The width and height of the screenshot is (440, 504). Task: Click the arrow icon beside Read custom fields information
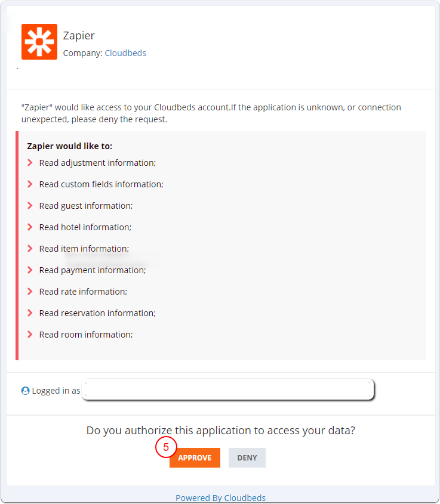[30, 184]
